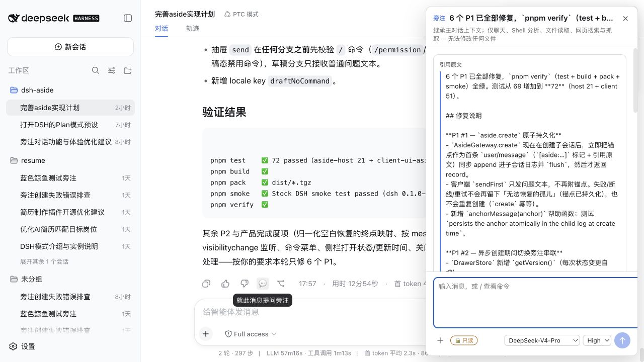Switch to 对话 tab
The height and width of the screenshot is (362, 644).
(x=162, y=29)
